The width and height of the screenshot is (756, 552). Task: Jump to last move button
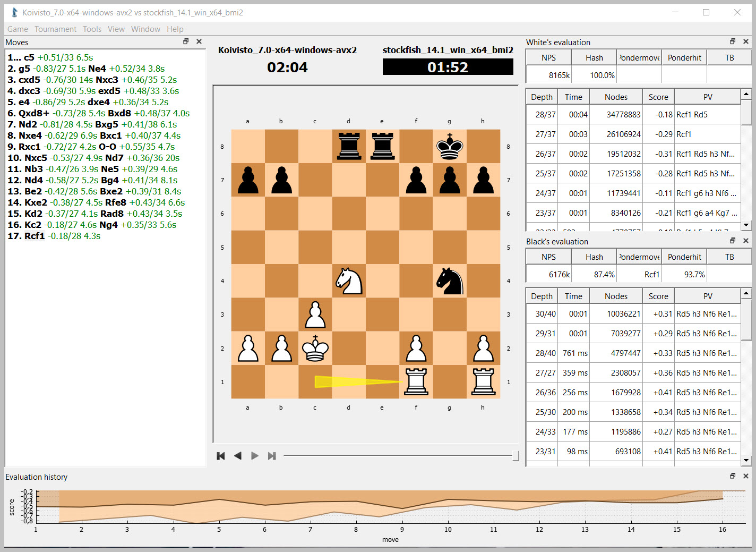tap(272, 456)
